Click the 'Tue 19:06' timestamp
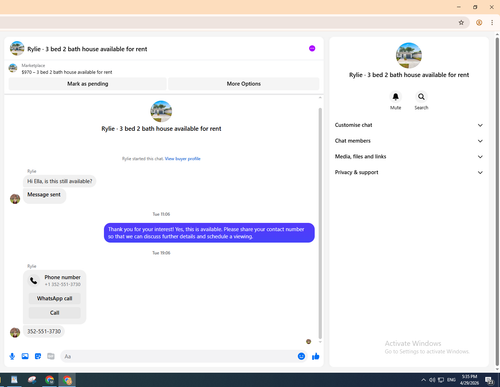The image size is (500, 387). 161,253
